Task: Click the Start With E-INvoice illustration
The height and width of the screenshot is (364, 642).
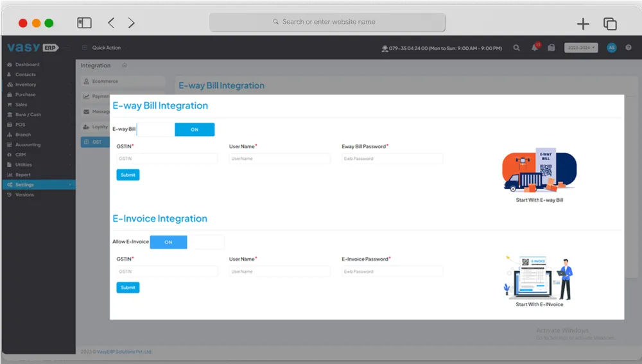Action: click(539, 277)
